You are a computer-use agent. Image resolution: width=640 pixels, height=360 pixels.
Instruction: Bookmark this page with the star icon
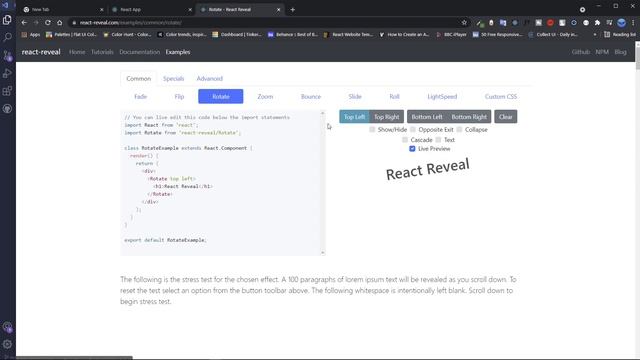pos(464,22)
